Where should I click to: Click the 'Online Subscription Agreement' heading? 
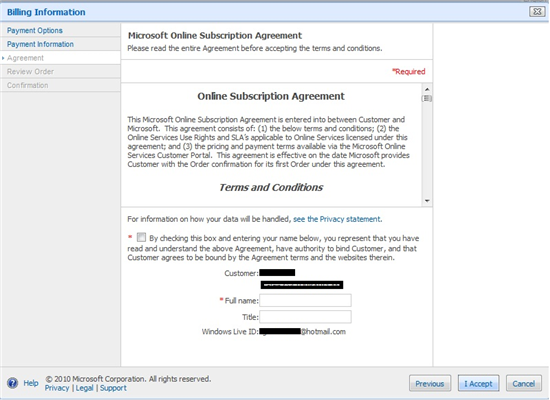271,96
